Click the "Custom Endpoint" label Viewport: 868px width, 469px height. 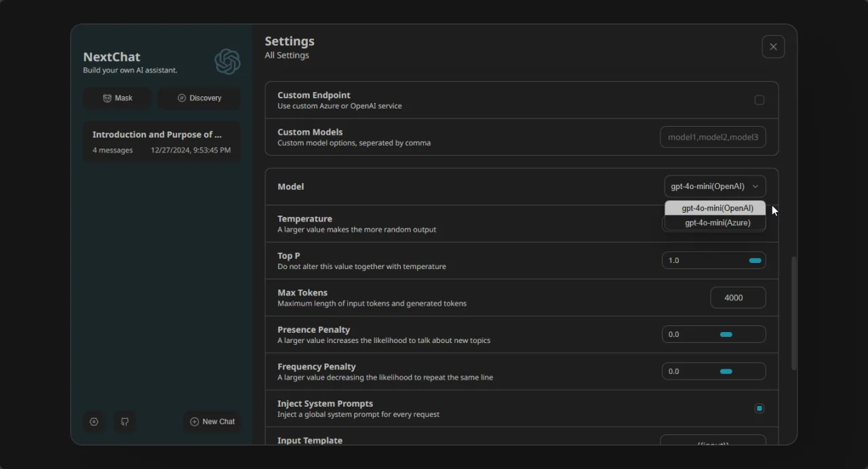(x=314, y=96)
